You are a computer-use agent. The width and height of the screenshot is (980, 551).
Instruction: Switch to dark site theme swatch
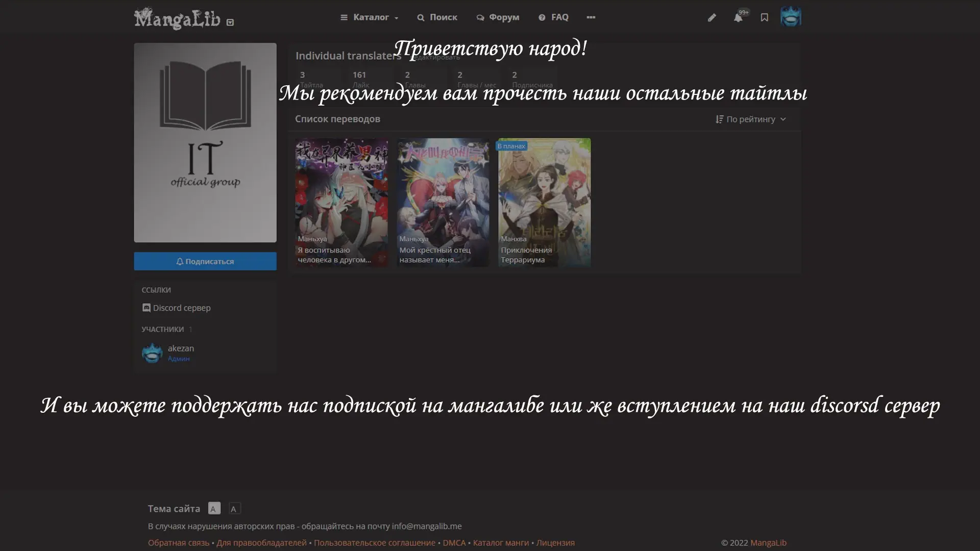pyautogui.click(x=234, y=508)
